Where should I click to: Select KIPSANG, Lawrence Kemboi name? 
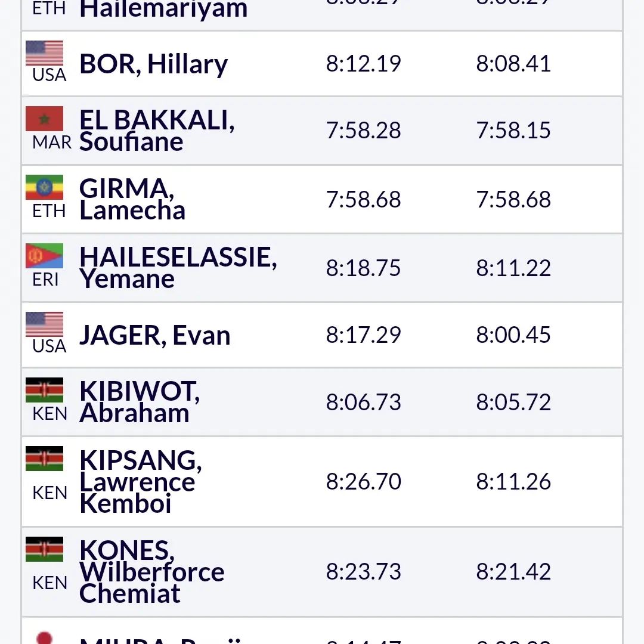pos(140,481)
